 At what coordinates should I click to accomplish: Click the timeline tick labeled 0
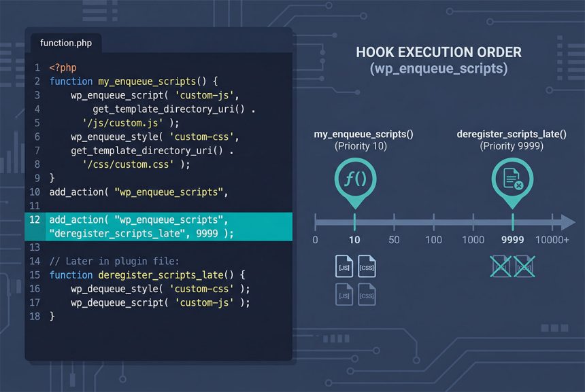315,222
